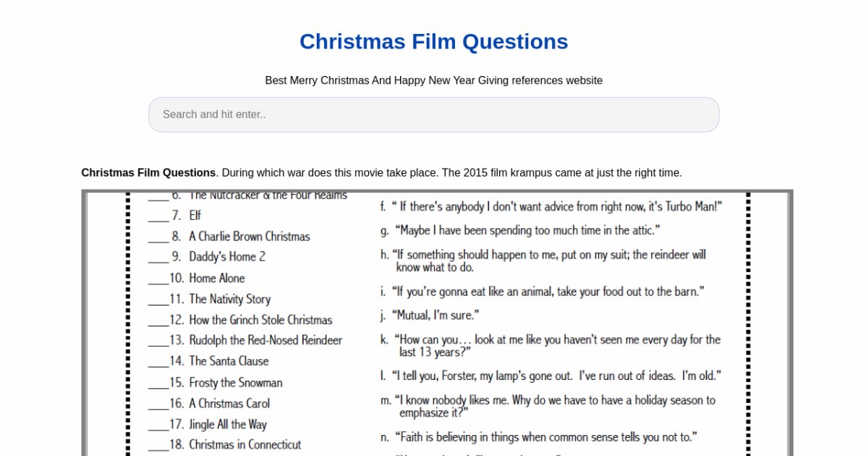Select A Charlie Brown Christmas list item
The width and height of the screenshot is (868, 456).
249,237
